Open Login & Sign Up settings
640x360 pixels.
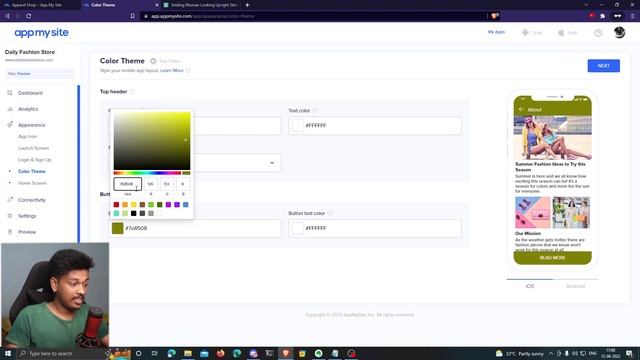[x=35, y=160]
